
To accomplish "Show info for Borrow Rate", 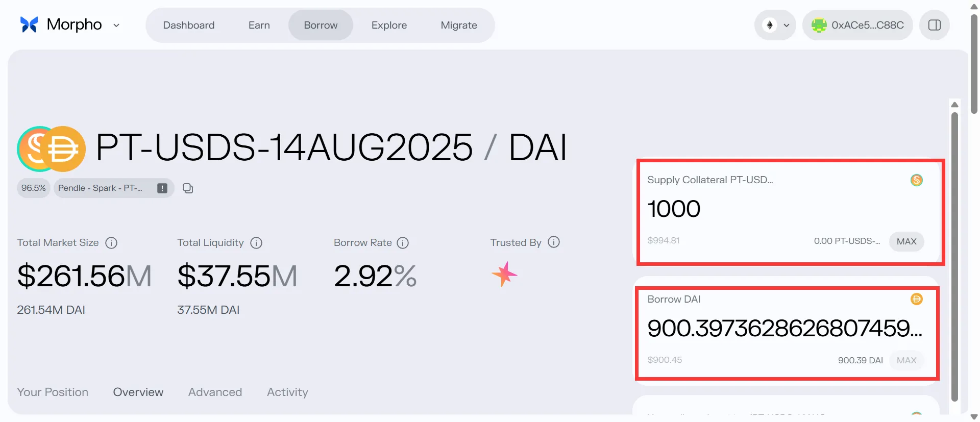I will [x=403, y=243].
